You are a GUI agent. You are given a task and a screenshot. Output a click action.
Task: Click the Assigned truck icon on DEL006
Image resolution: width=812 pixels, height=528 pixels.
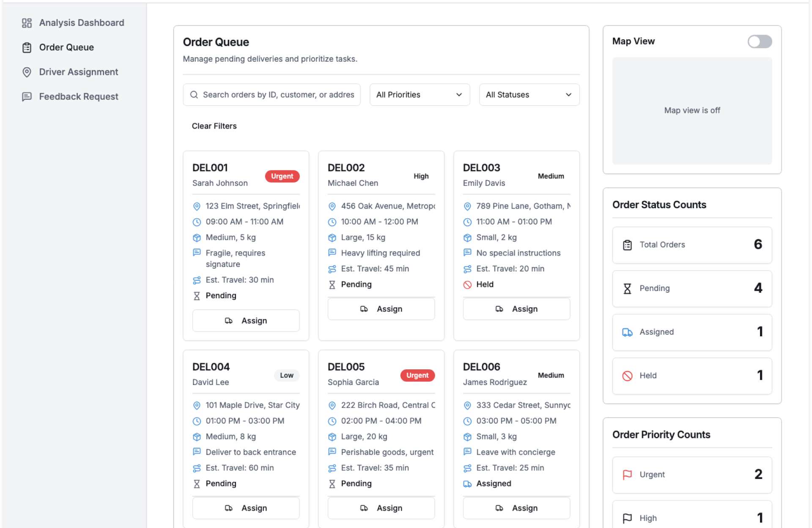tap(467, 484)
